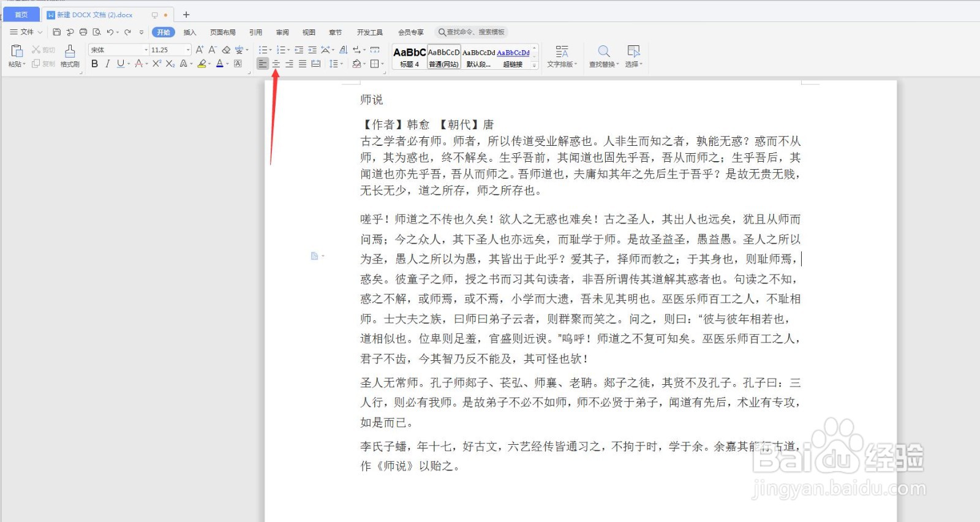
Task: Switch to the 插入 ribbon tab
Action: [190, 32]
